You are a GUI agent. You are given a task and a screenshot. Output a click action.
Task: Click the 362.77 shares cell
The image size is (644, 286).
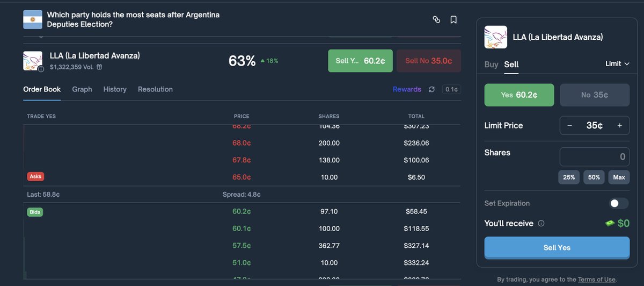click(x=329, y=246)
